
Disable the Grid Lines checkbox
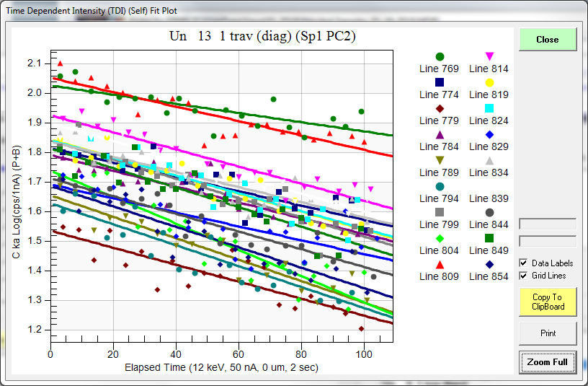523,276
